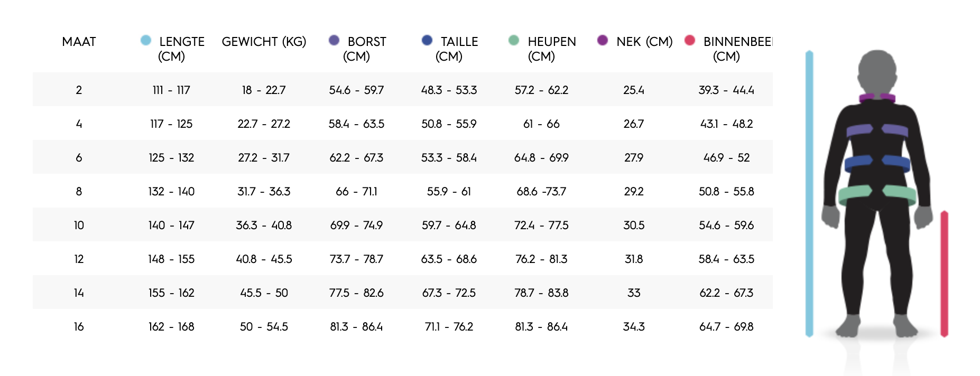Click the red inseam bar beside figure

click(945, 274)
